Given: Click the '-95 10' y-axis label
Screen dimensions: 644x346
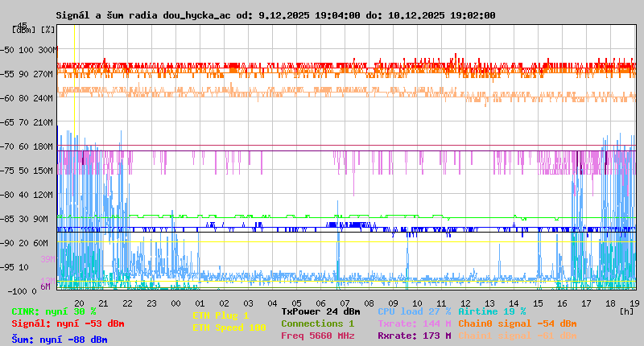Looking at the screenshot, I should pyautogui.click(x=14, y=268).
